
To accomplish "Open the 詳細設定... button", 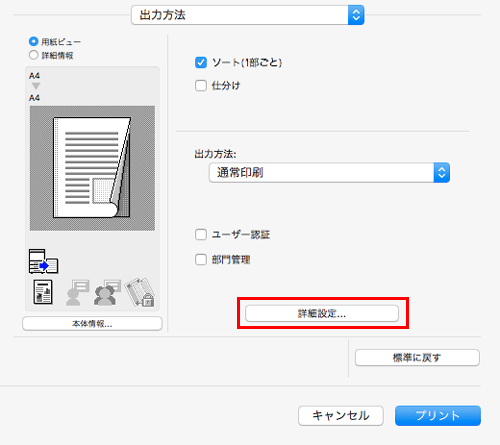I will coord(322,314).
